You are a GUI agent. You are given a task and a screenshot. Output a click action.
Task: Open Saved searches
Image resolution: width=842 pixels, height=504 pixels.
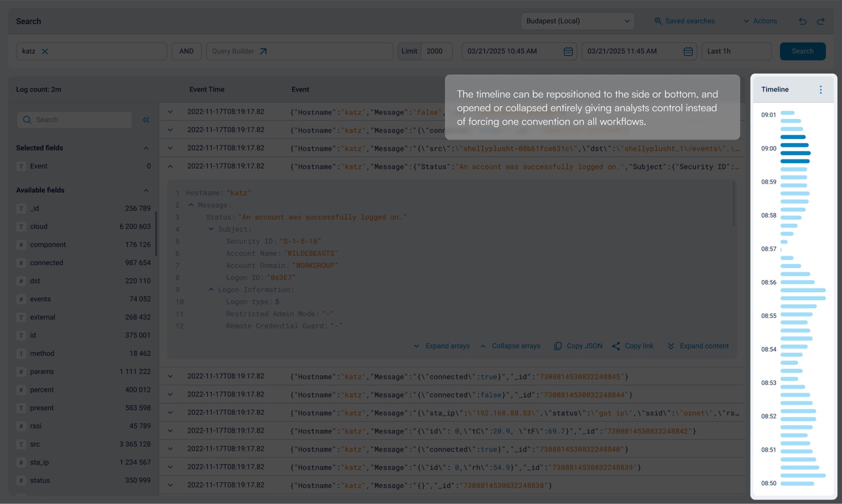684,21
